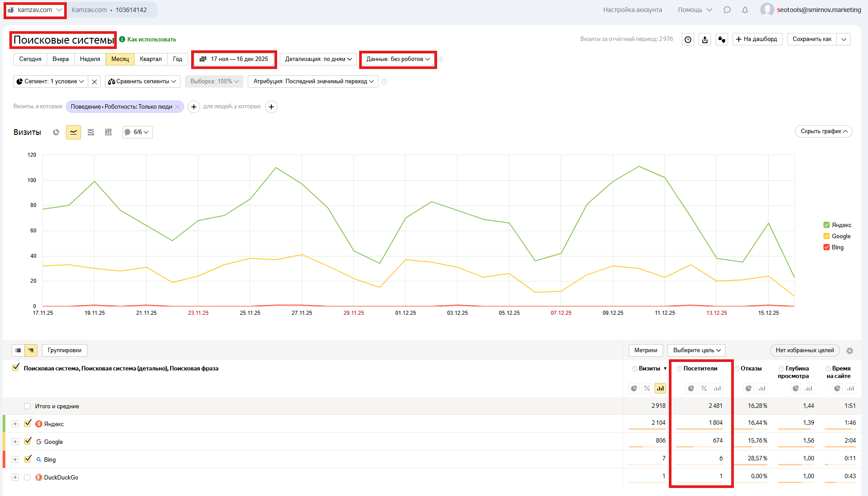This screenshot has width=868, height=496.
Task: Select the Неделя period tab
Action: tap(90, 59)
